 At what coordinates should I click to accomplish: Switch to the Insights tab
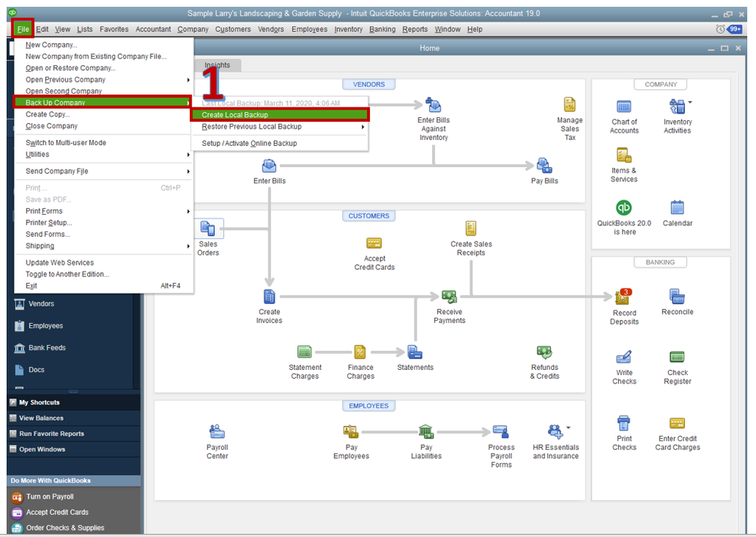pyautogui.click(x=217, y=65)
